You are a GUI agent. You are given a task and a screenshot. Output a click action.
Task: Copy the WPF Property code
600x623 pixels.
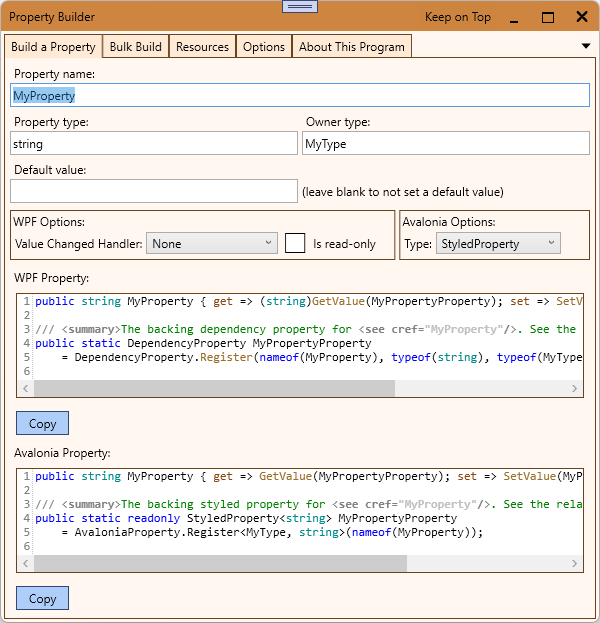pyautogui.click(x=43, y=423)
